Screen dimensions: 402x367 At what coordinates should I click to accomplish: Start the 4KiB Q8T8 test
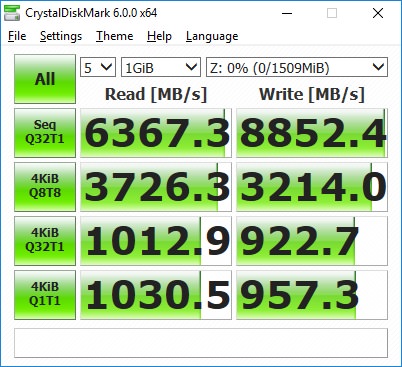click(x=45, y=187)
